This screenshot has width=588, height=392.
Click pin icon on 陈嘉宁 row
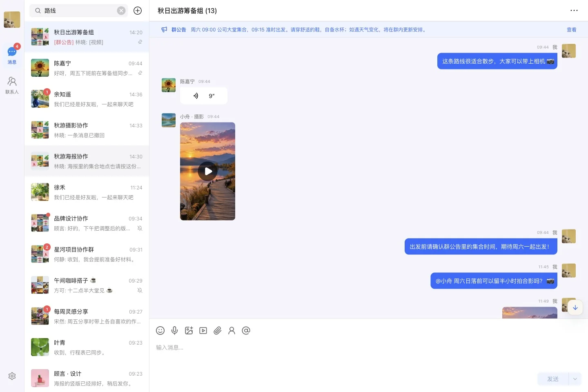tap(140, 73)
